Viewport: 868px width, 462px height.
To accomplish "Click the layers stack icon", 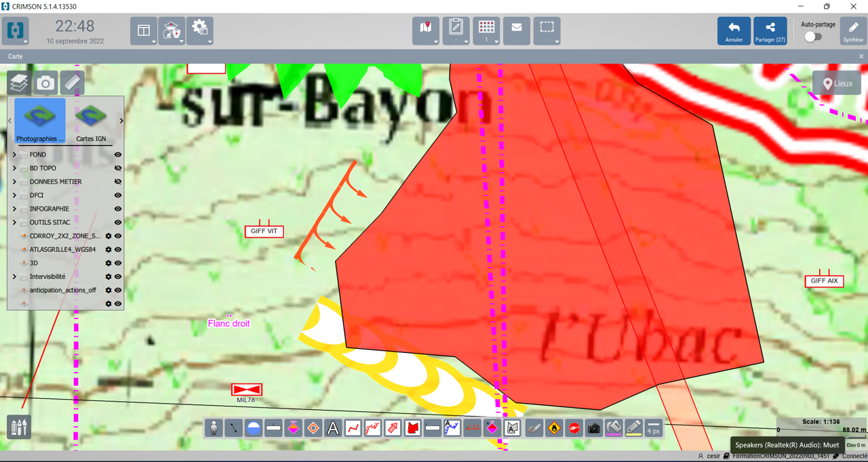I will click(x=19, y=83).
